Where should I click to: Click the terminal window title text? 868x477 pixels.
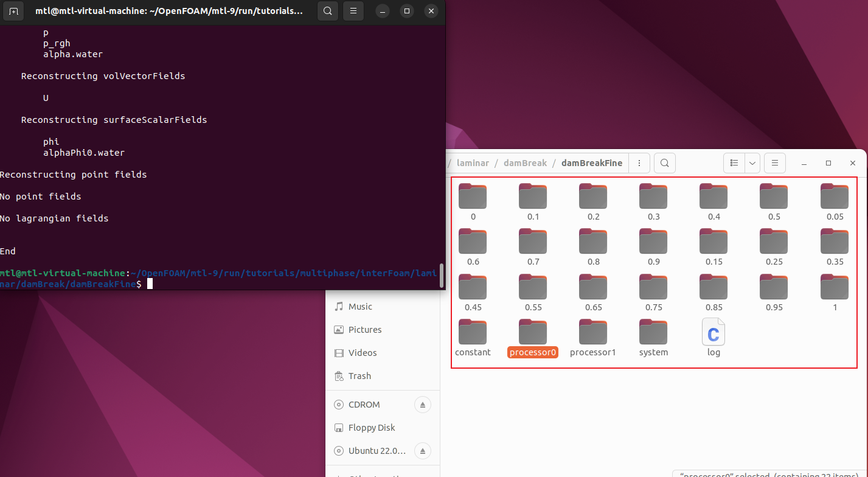click(x=168, y=11)
